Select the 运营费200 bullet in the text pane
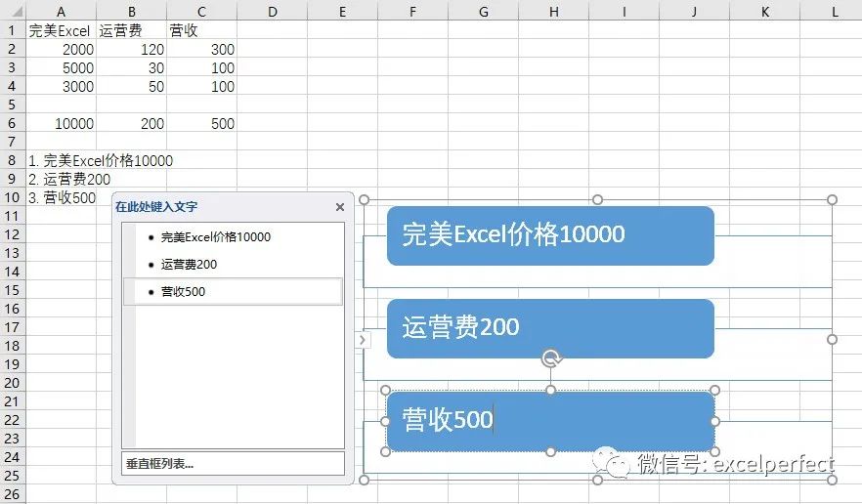Image resolution: width=862 pixels, height=504 pixels. click(189, 265)
